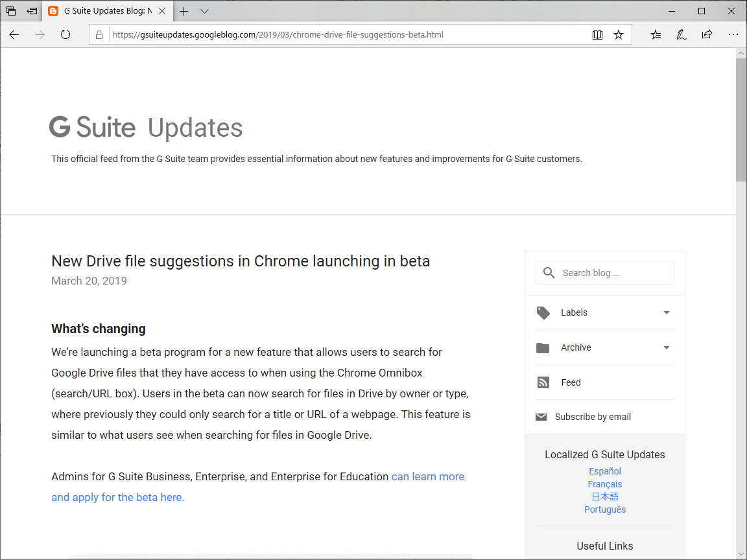Screen dimensions: 747x560
Task: Expand the Archive section
Action: [667, 347]
